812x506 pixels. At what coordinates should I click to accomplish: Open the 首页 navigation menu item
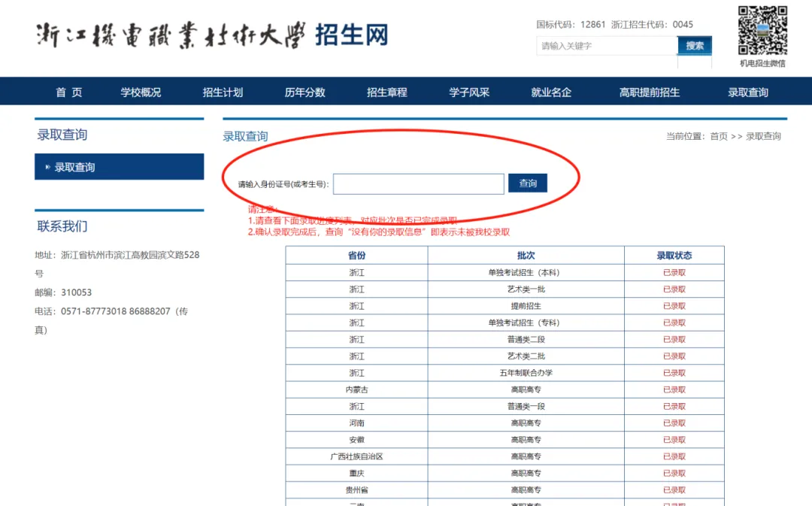[x=69, y=92]
